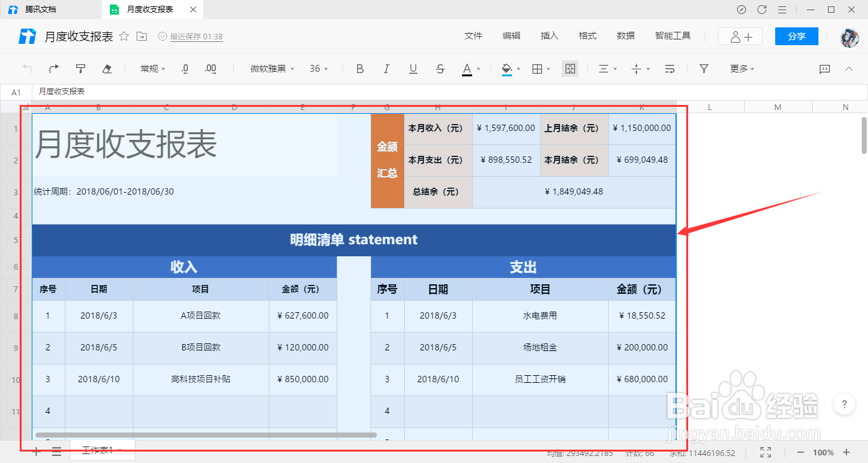This screenshot has height=463, width=868.
Task: Decrease decimal places
Action: point(185,69)
